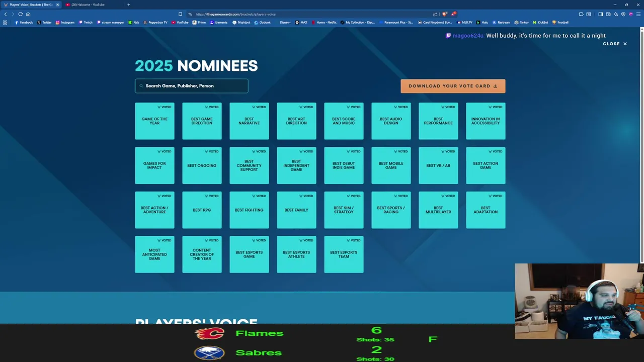
Task: Reload the page with the refresh icon
Action: (x=20, y=14)
